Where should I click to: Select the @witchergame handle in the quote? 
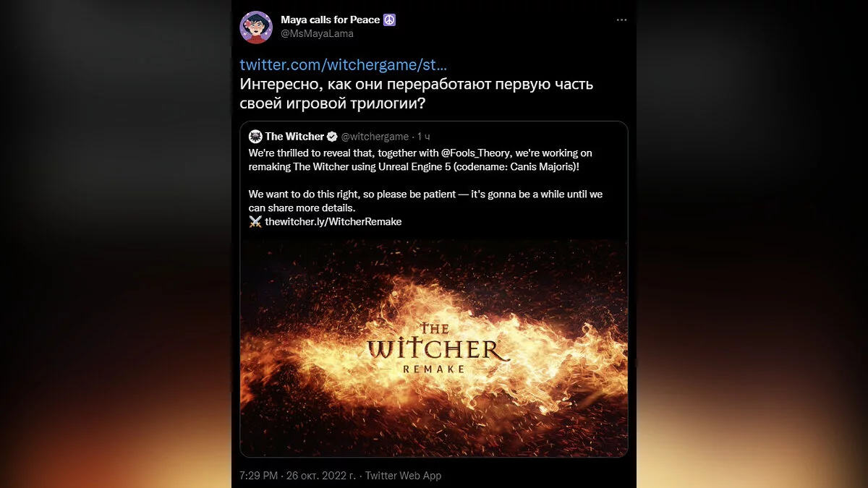(375, 136)
